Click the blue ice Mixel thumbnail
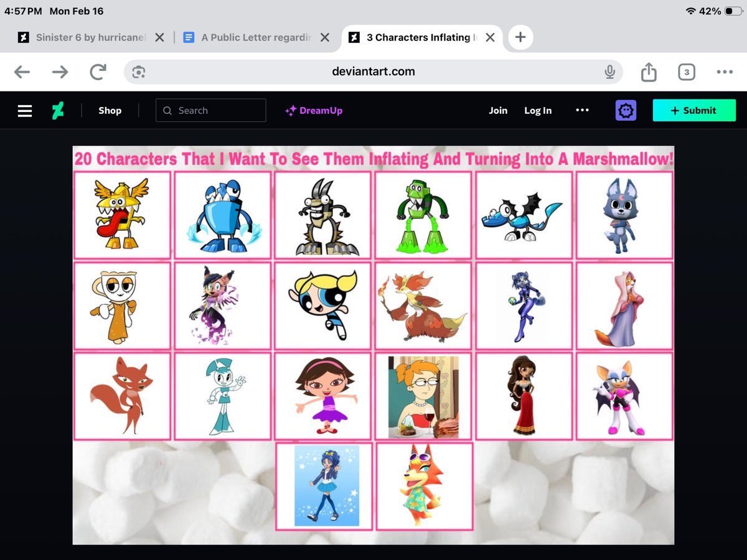This screenshot has height=560, width=747. [x=223, y=215]
